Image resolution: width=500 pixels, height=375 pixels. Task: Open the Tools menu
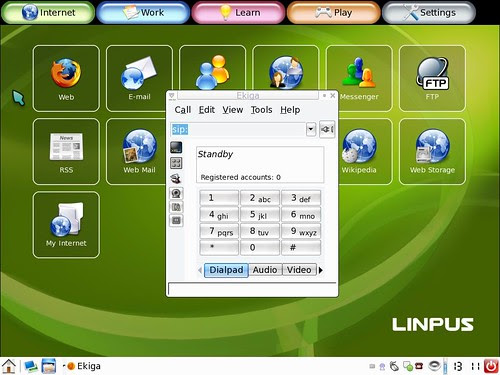(x=261, y=110)
